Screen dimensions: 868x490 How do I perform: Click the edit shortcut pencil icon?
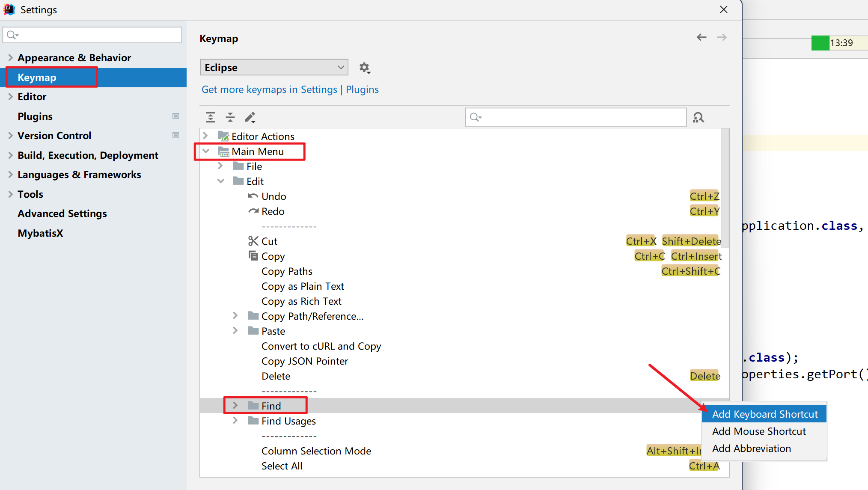click(x=250, y=117)
